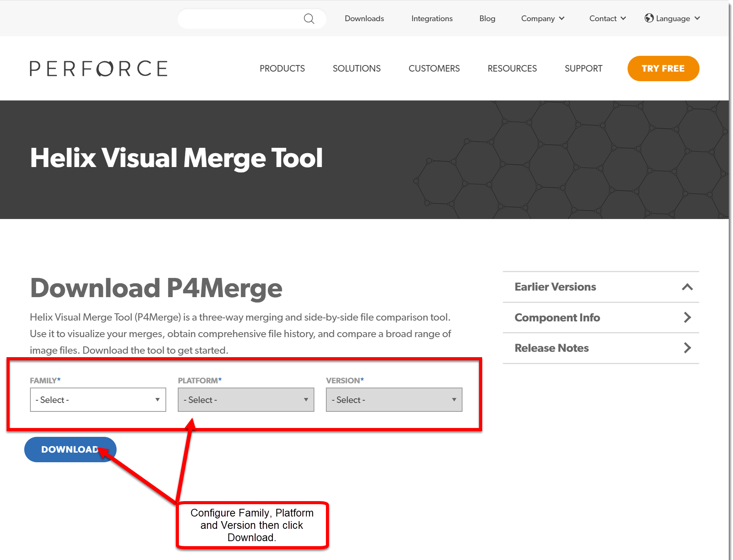Click the FAMILY* field label

pos(45,380)
